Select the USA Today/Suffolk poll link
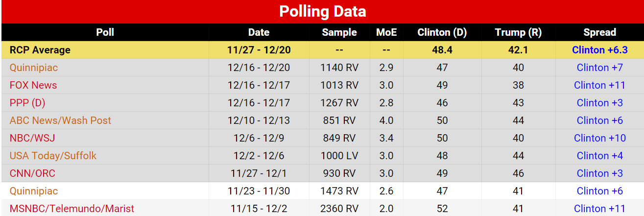 (53, 156)
